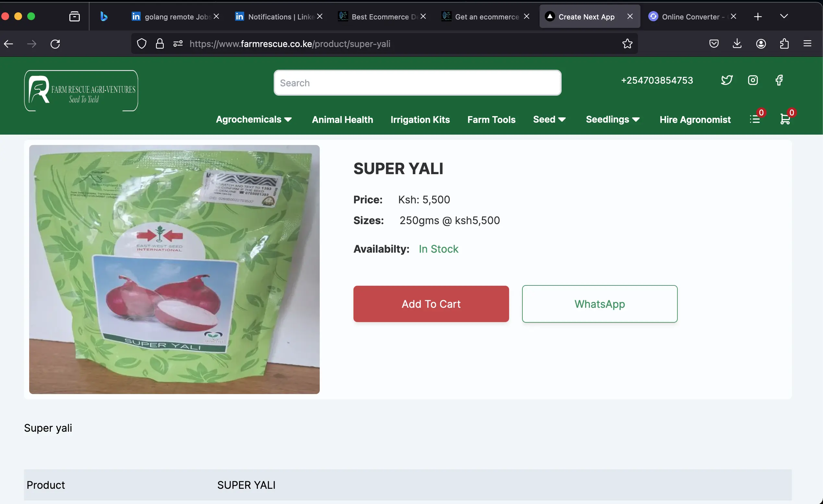Click the Search input field
Screen dimensions: 823x504
pos(417,82)
